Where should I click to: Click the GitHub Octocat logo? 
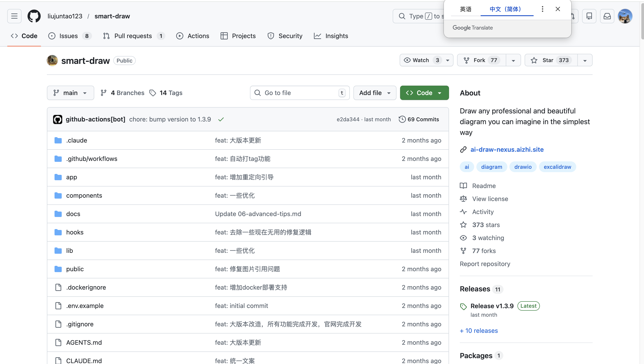[34, 16]
